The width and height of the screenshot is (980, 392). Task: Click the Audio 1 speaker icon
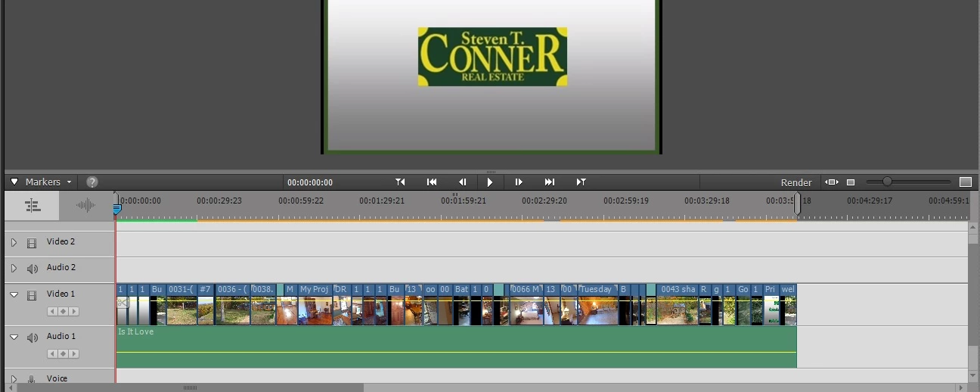[x=32, y=338]
